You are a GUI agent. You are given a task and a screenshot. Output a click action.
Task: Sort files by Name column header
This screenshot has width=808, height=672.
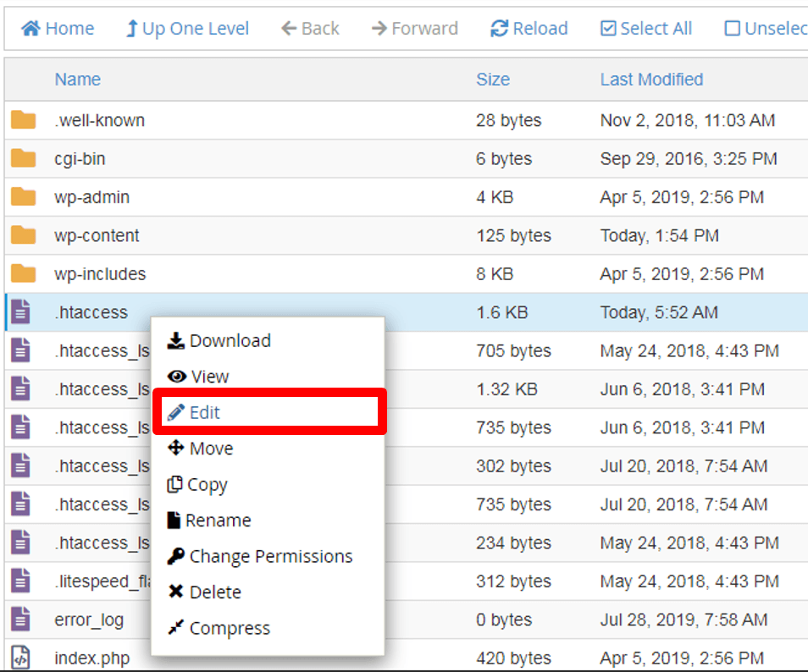click(77, 80)
